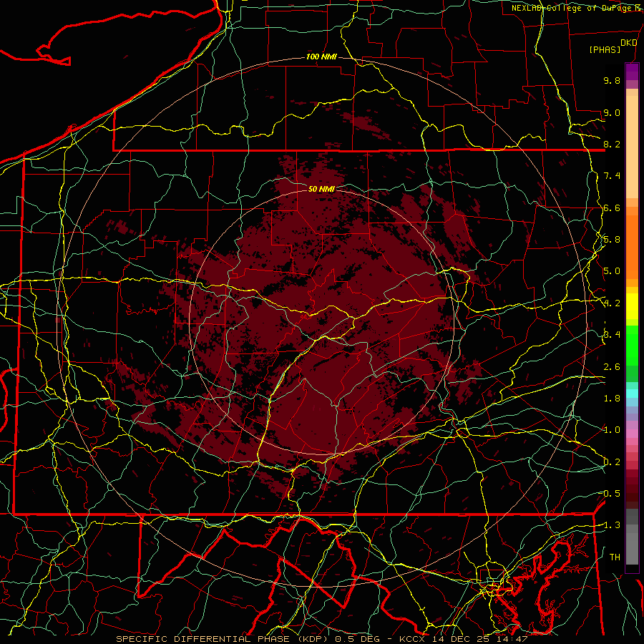
Task: Click the TH threshold label in the legend
Action: click(x=615, y=557)
